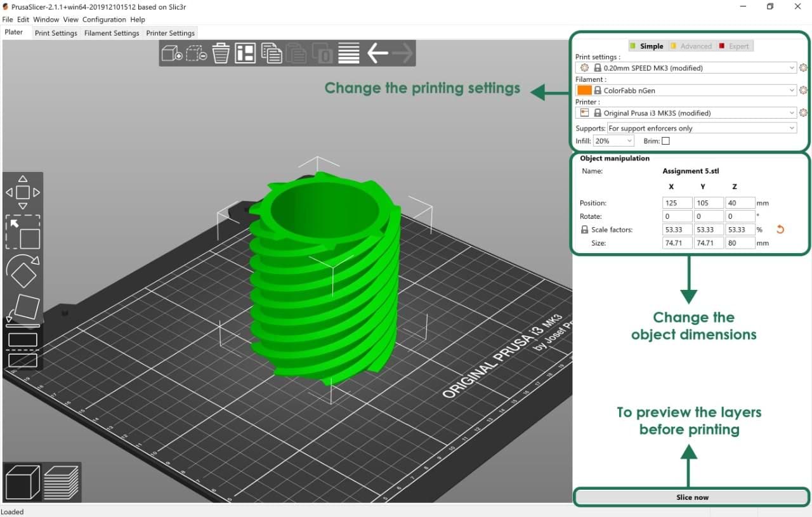Screen dimensions: 812x517
Task: Click the 'Assignment 5.stl' object name
Action: [x=691, y=171]
